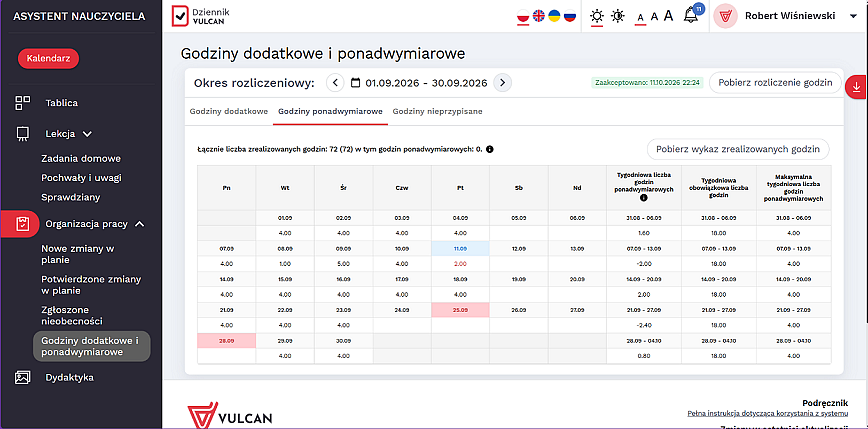Click the 01.09.2026 - 30.09.2026 date range
Image resolution: width=868 pixels, height=429 pixels.
click(426, 83)
